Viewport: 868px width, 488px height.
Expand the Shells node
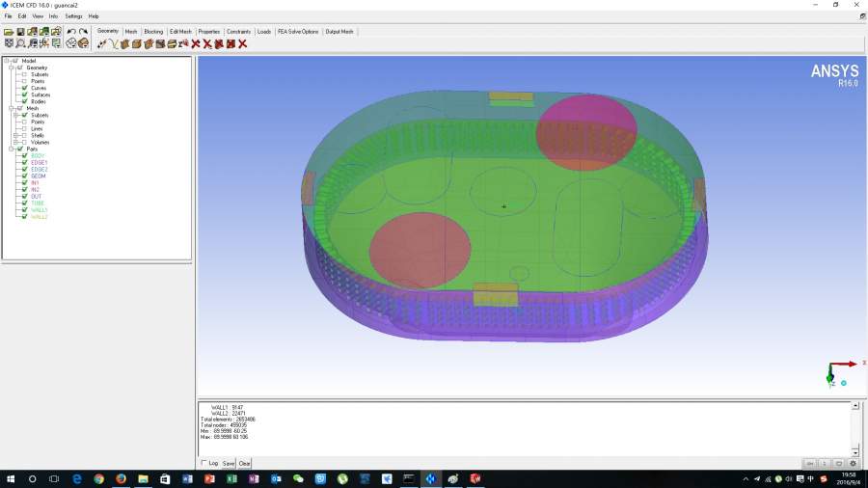click(x=16, y=136)
